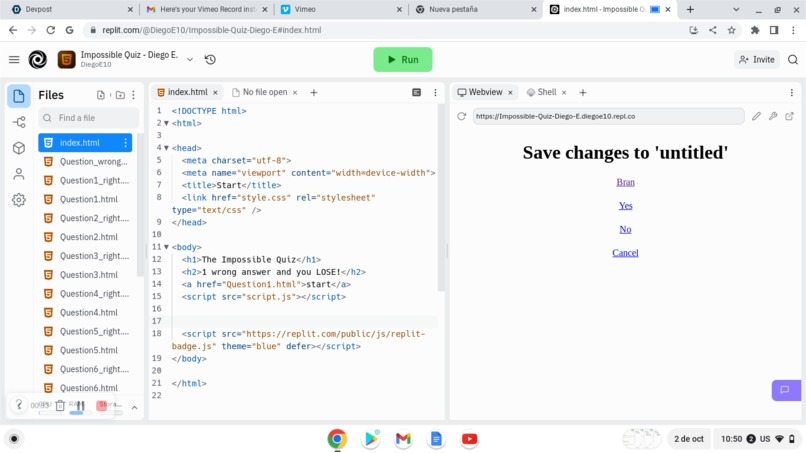This screenshot has width=806, height=453.
Task: Add a new editor pane tab
Action: 314,93
